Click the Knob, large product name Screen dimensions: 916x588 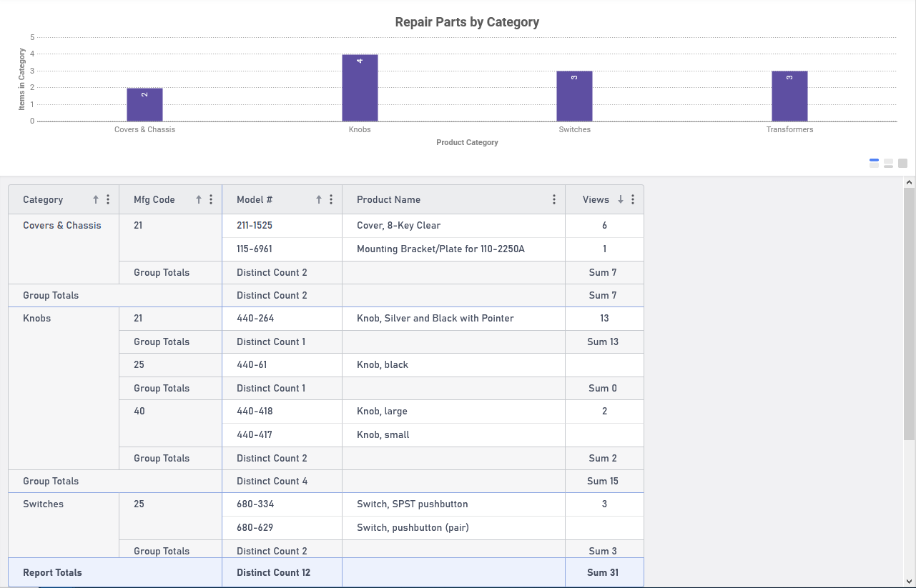(382, 411)
